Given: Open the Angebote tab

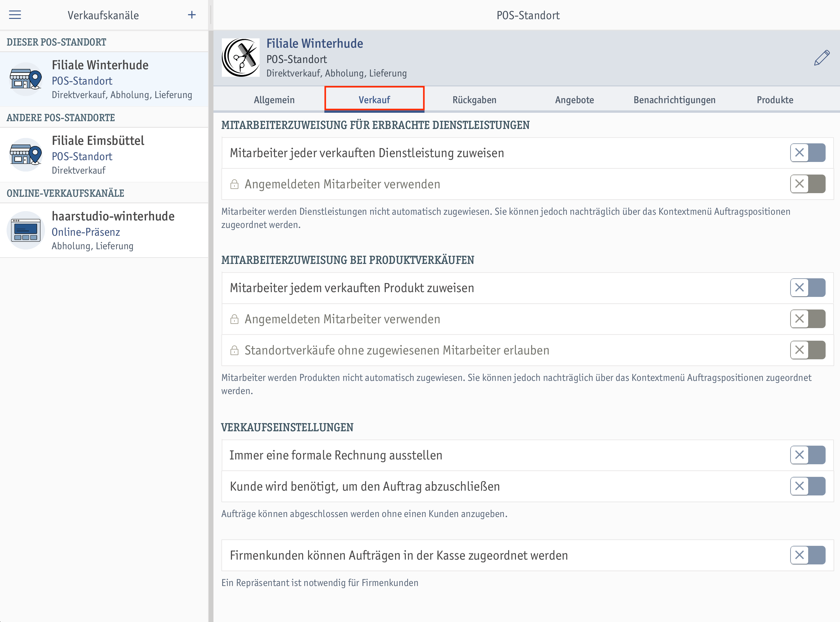Looking at the screenshot, I should (575, 100).
